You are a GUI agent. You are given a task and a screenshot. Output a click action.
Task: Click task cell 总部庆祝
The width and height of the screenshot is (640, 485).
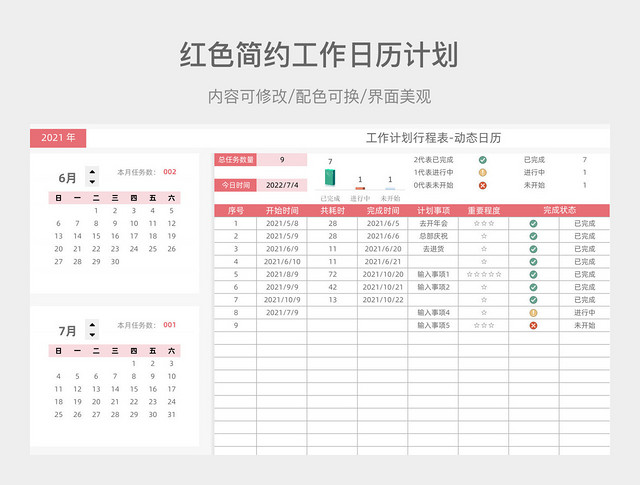(x=433, y=236)
